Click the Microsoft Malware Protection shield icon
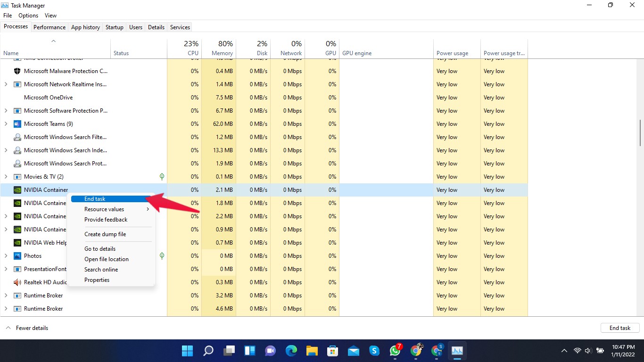Image resolution: width=644 pixels, height=362 pixels. (x=17, y=71)
